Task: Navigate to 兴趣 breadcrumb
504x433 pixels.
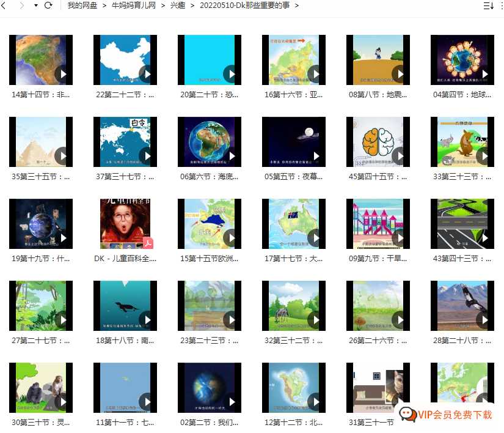Action: click(x=178, y=6)
